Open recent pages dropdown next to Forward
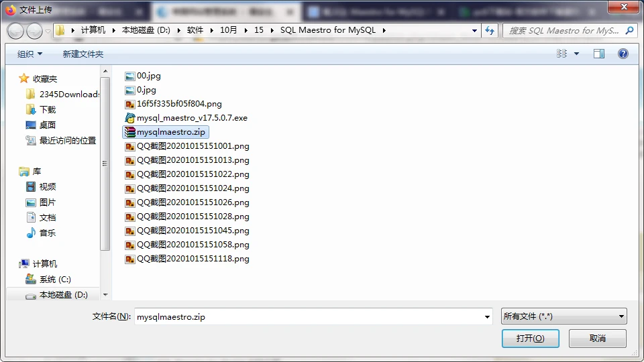This screenshot has width=644, height=362. click(x=48, y=31)
